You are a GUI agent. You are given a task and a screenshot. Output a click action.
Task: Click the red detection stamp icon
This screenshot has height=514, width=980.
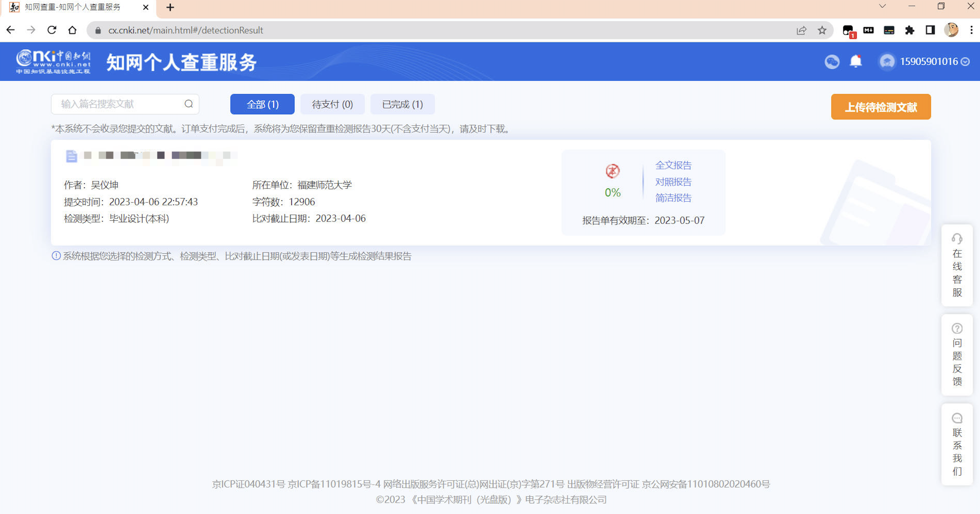click(612, 171)
